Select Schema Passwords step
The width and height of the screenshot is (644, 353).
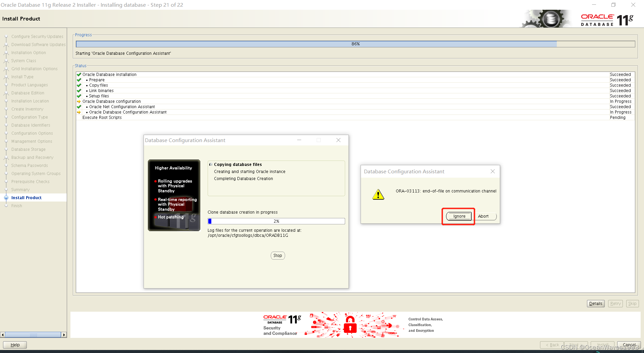(x=30, y=166)
